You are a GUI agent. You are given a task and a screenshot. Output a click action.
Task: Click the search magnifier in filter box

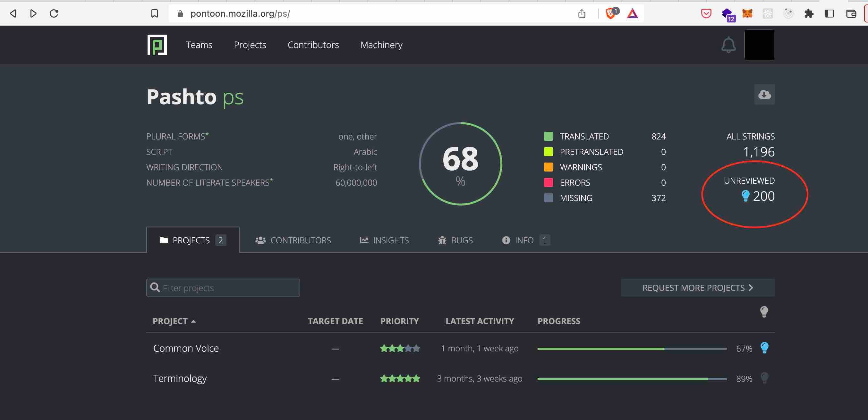155,287
